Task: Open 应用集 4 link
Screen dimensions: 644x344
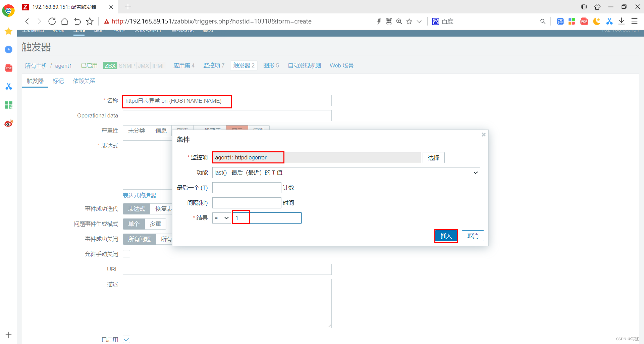Action: [184, 65]
